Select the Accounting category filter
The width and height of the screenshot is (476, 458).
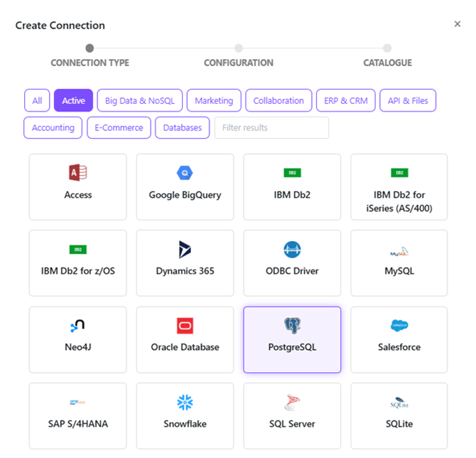coord(53,127)
